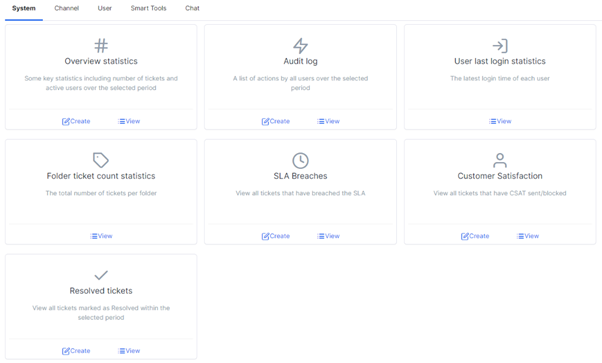602x363 pixels.
Task: Switch to the User tab
Action: tap(104, 8)
